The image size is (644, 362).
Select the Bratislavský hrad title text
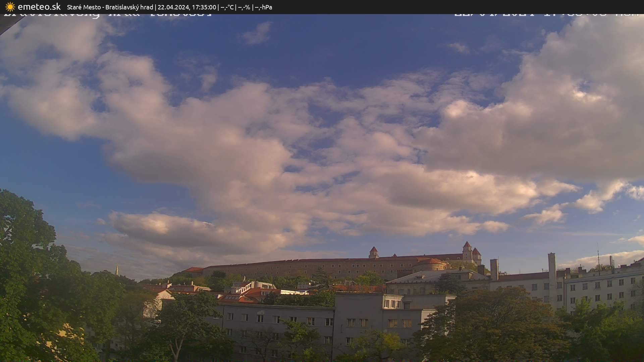click(129, 7)
